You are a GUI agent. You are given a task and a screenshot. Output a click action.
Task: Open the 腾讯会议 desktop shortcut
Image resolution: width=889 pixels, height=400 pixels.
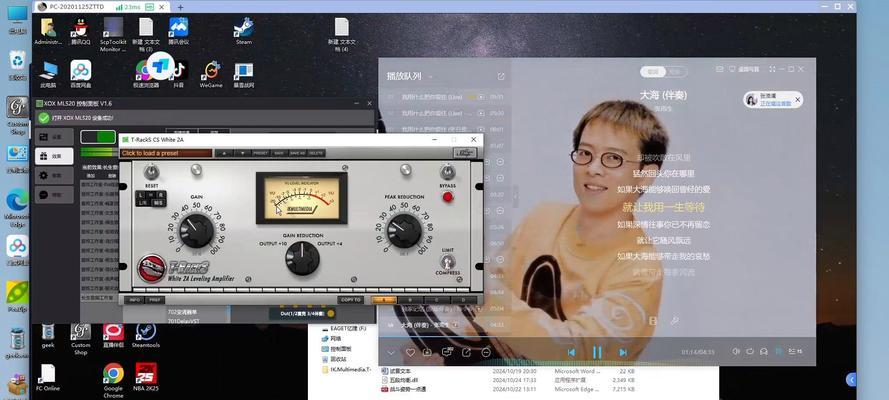[179, 32]
